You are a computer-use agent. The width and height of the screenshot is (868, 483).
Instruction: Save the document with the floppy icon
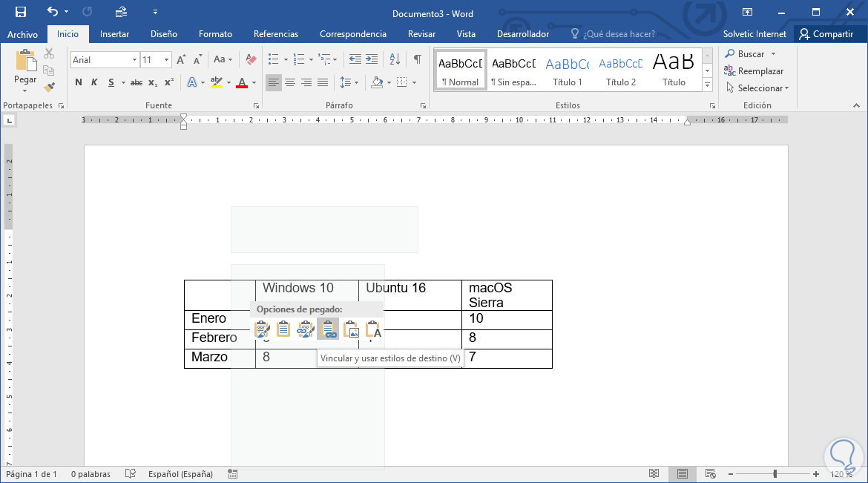(21, 12)
